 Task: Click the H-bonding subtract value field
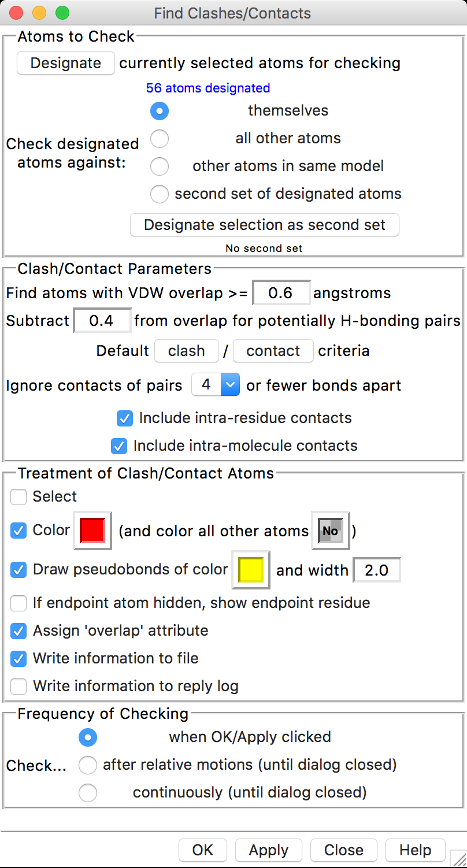(102, 321)
